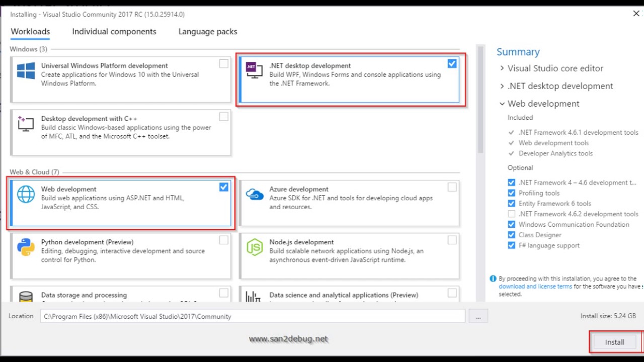Click the Summary panel heading
The width and height of the screenshot is (644, 362).
click(518, 52)
